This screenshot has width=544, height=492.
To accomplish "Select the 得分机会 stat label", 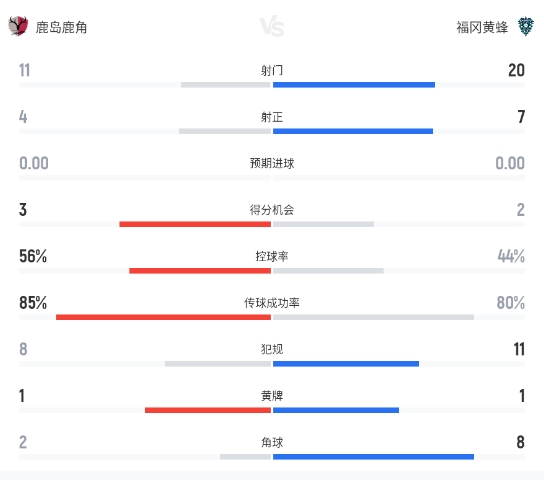I will tap(272, 210).
